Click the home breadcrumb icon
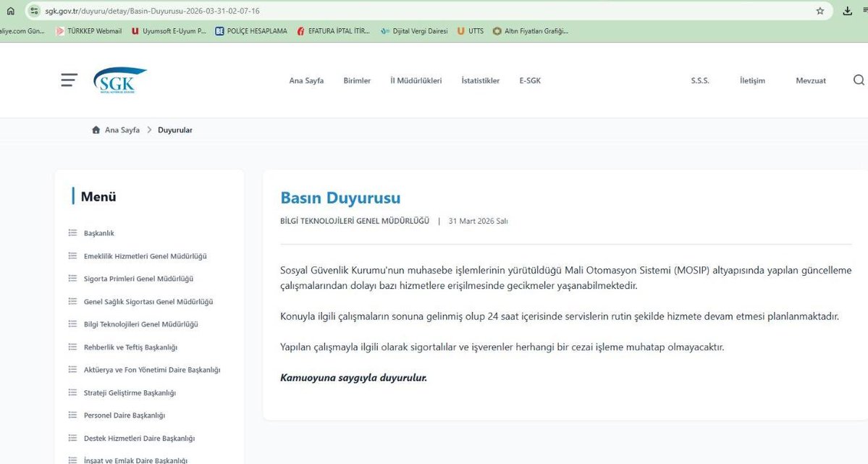 [96, 130]
